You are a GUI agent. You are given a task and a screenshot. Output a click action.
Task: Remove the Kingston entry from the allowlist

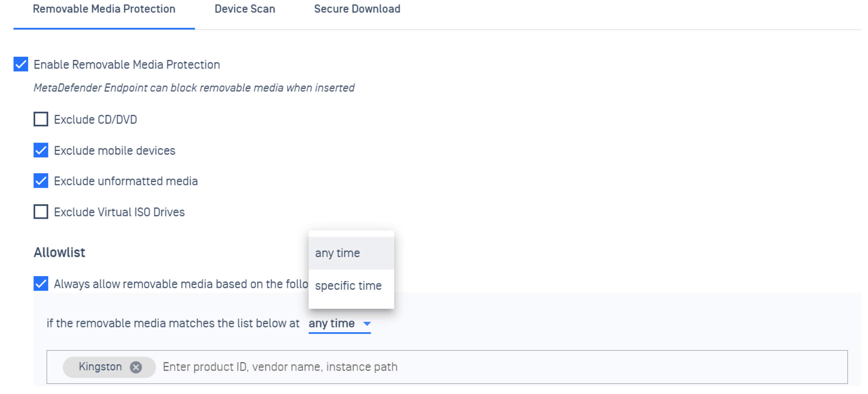pos(136,367)
